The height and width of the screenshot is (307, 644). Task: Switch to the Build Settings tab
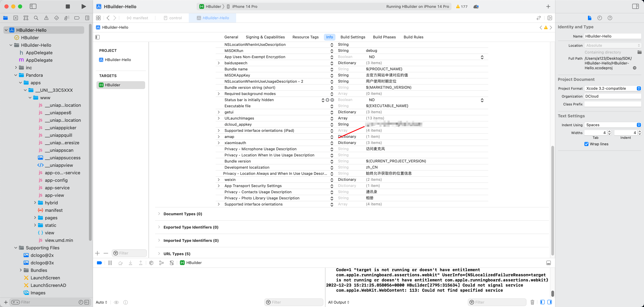click(x=352, y=37)
